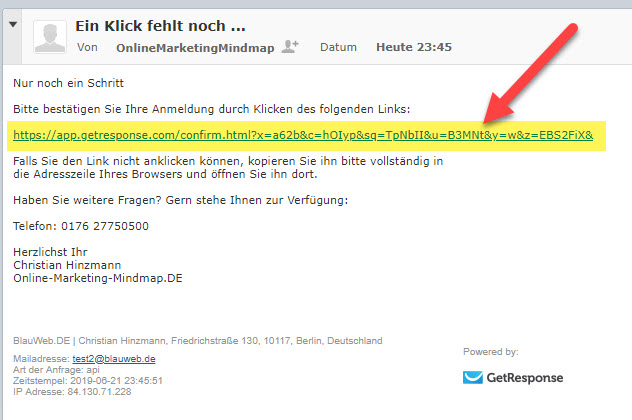
Task: Select signature name 'Christian Hinzmann'
Action: click(67, 265)
